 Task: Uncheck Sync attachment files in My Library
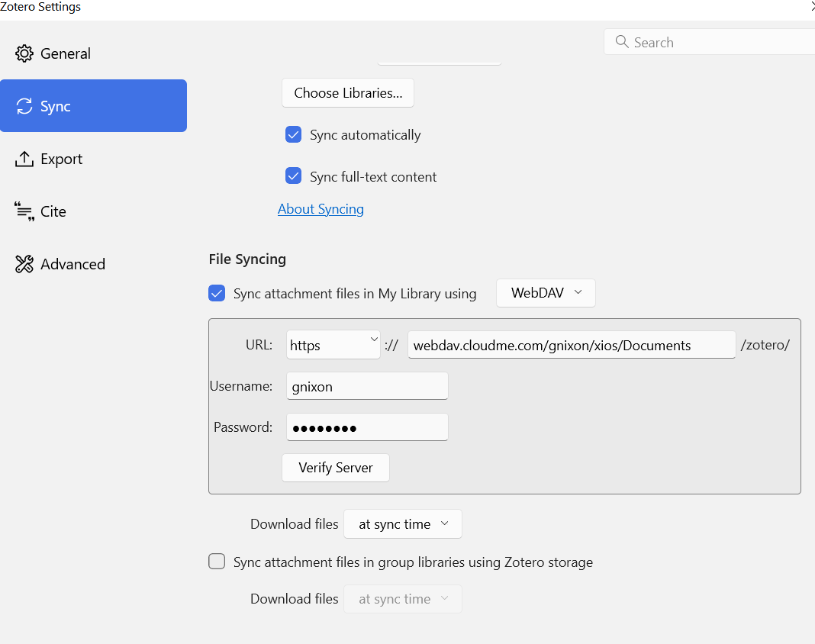pos(217,293)
